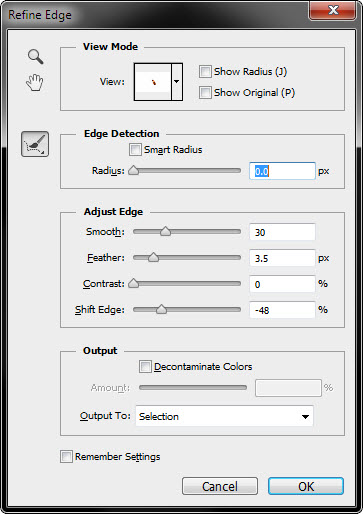Screen dimensions: 363x514
Task: Select the Zoom tool magnifier icon
Action: click(36, 57)
